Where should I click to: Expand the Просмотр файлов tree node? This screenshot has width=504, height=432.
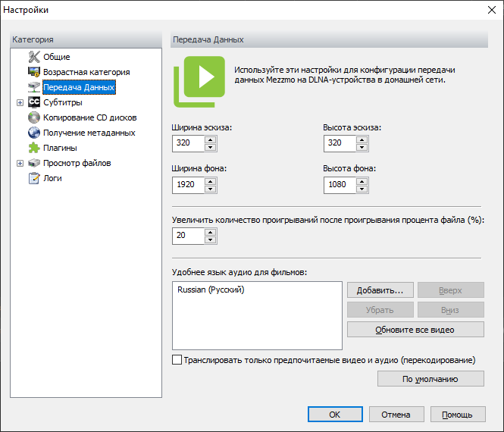point(20,163)
